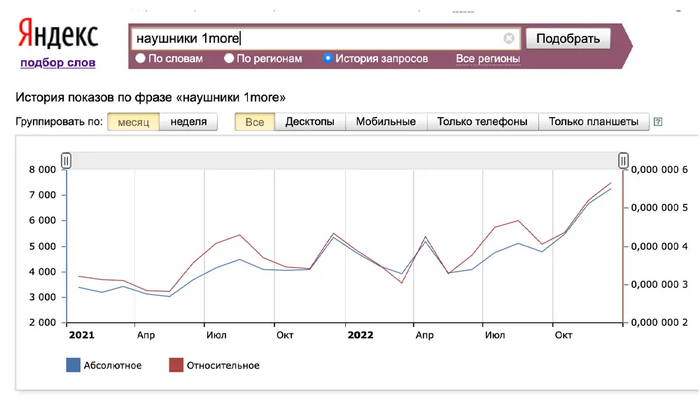Switch to the «Десктопы» tab
Image resolution: width=700 pixels, height=420 pixels.
pos(310,122)
